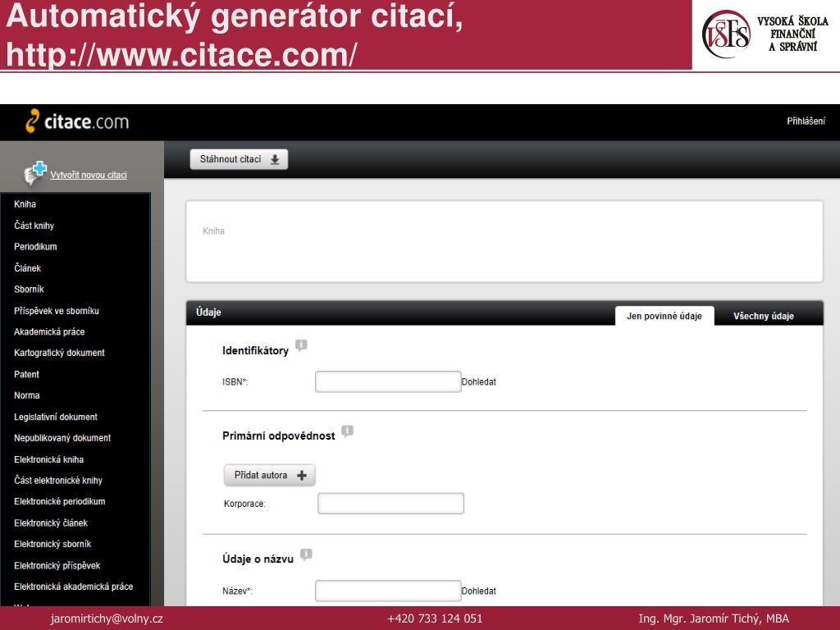Screen dimensions: 840x630
Task: Click the Stáhnout citaci button
Action: pyautogui.click(x=239, y=159)
